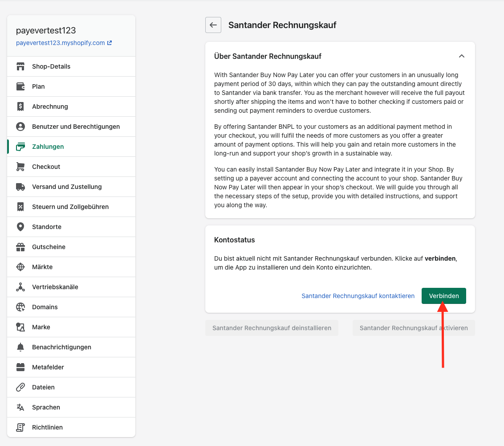The width and height of the screenshot is (504, 446).
Task: Open the Marke settings
Action: point(71,327)
